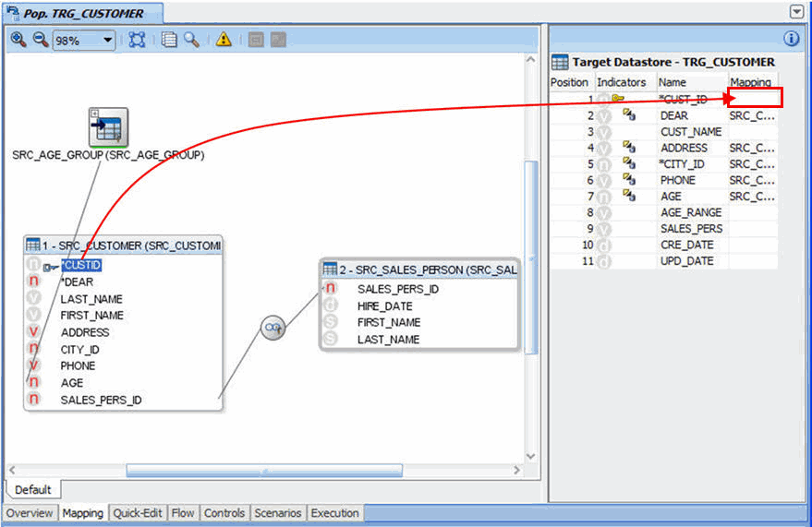
Task: Click the Indicators column header
Action: pos(625,82)
